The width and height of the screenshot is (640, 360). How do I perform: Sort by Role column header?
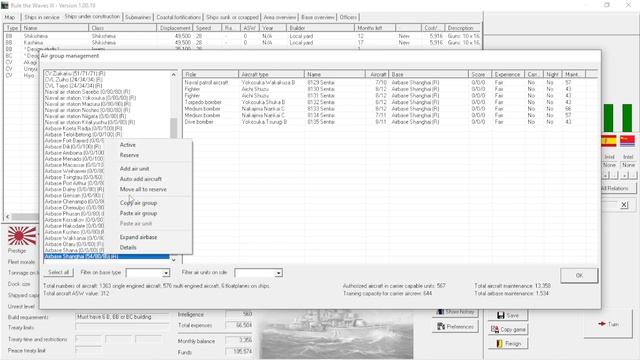coord(210,74)
